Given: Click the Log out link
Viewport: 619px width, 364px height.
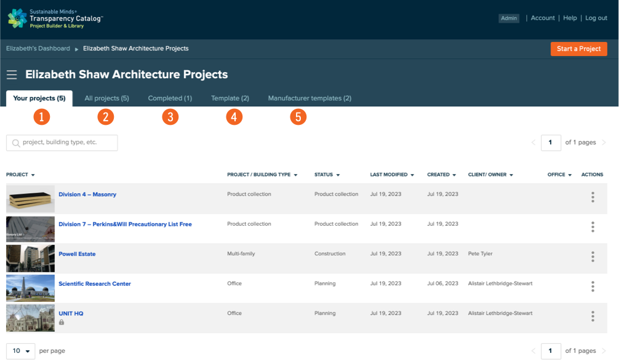Looking at the screenshot, I should [596, 18].
